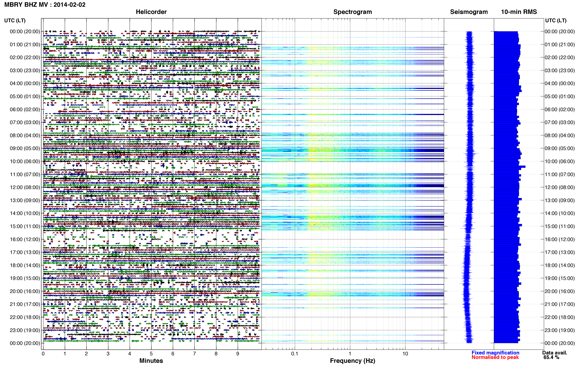Click the frequency tick label '0.1'
This screenshot has width=588, height=368.
click(x=295, y=354)
